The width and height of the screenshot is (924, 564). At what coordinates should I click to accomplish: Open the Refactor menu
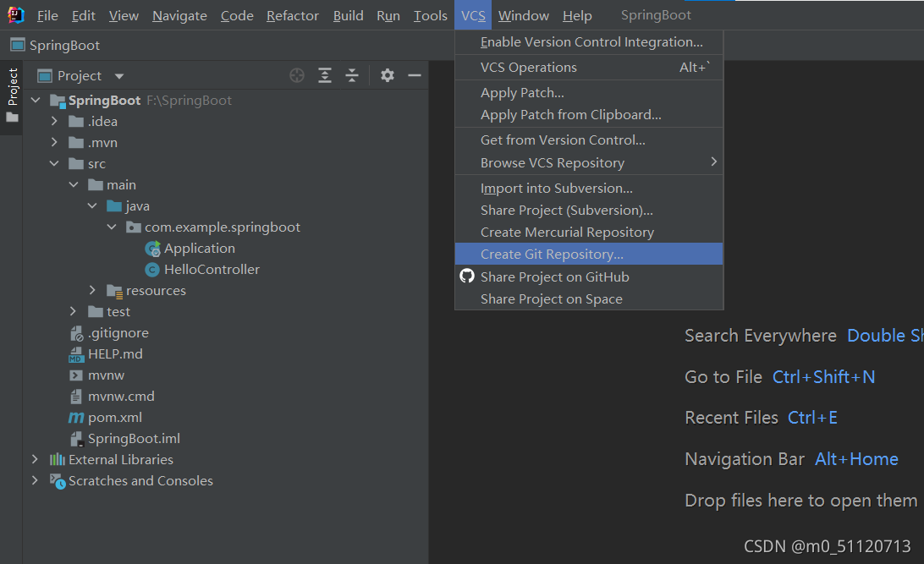click(292, 15)
